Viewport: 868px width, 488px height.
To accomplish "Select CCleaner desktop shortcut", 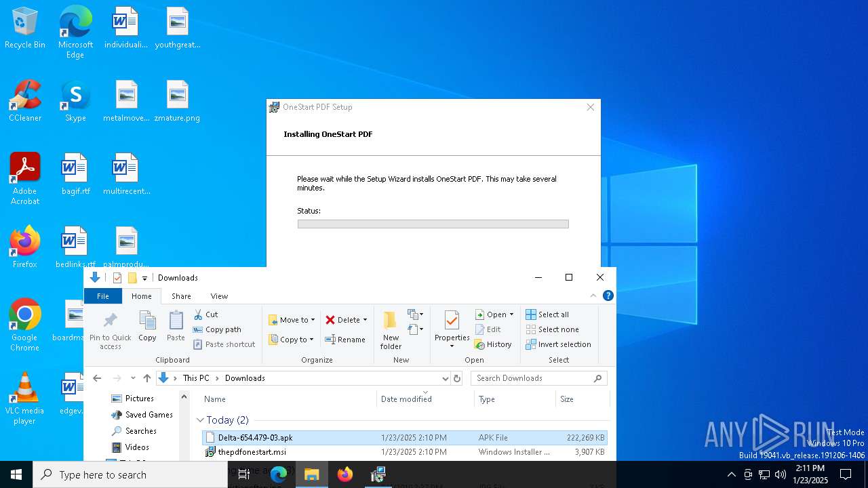I will pos(25,102).
